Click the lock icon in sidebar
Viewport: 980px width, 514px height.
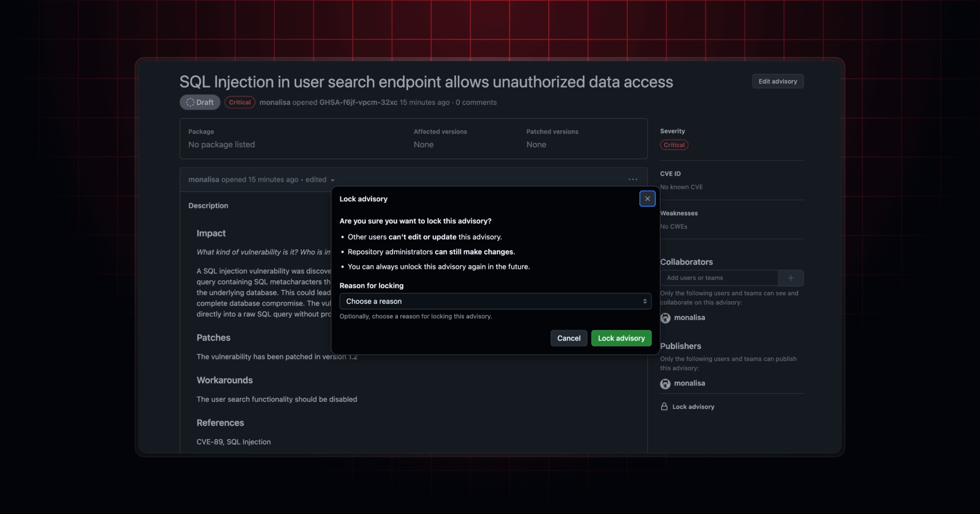(x=664, y=406)
